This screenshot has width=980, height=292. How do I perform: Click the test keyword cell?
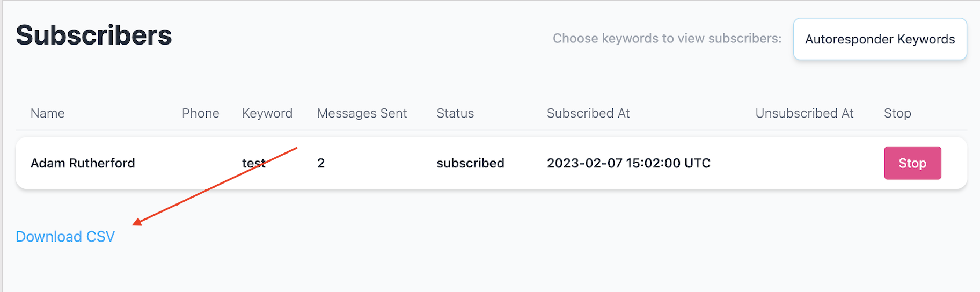[x=253, y=163]
